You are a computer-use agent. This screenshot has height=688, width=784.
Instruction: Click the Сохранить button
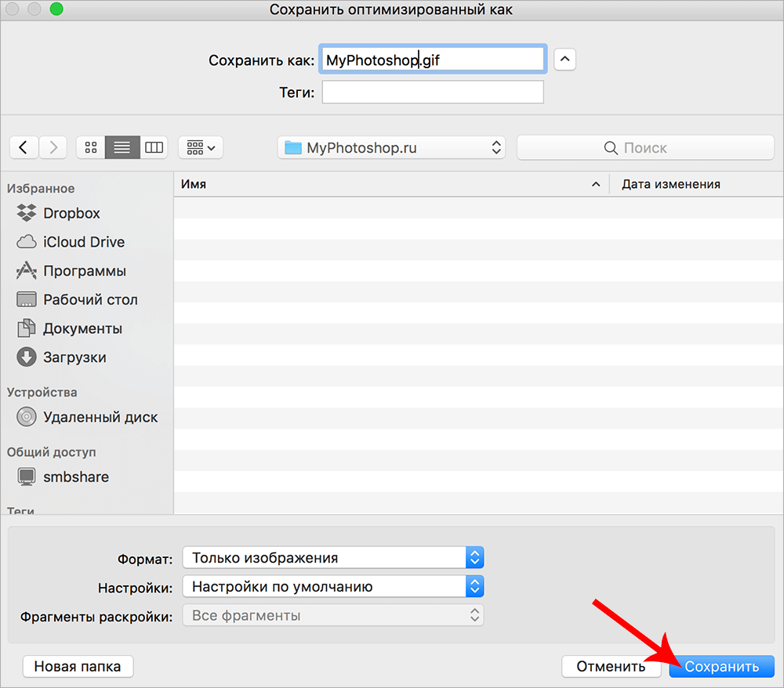(x=721, y=667)
